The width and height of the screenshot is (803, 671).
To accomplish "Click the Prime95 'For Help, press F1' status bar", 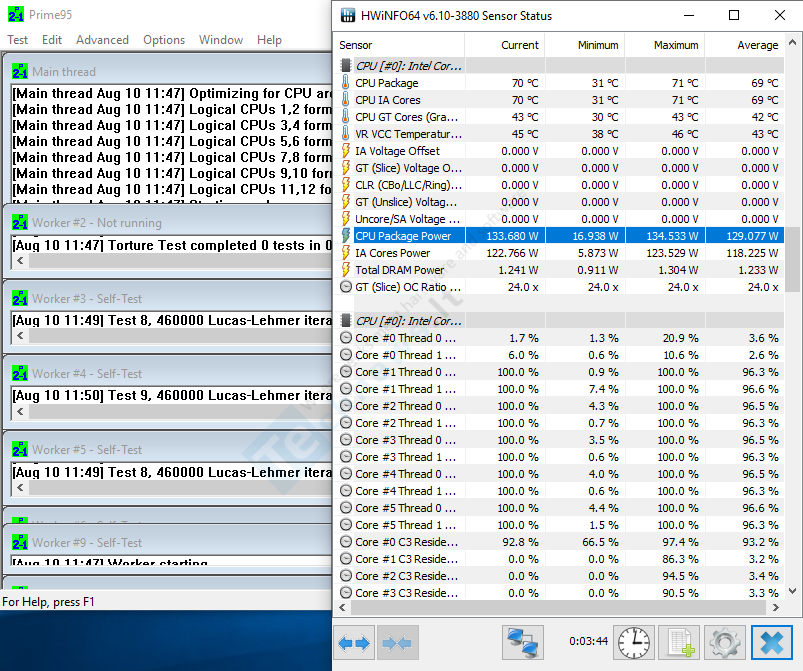I will pos(166,601).
